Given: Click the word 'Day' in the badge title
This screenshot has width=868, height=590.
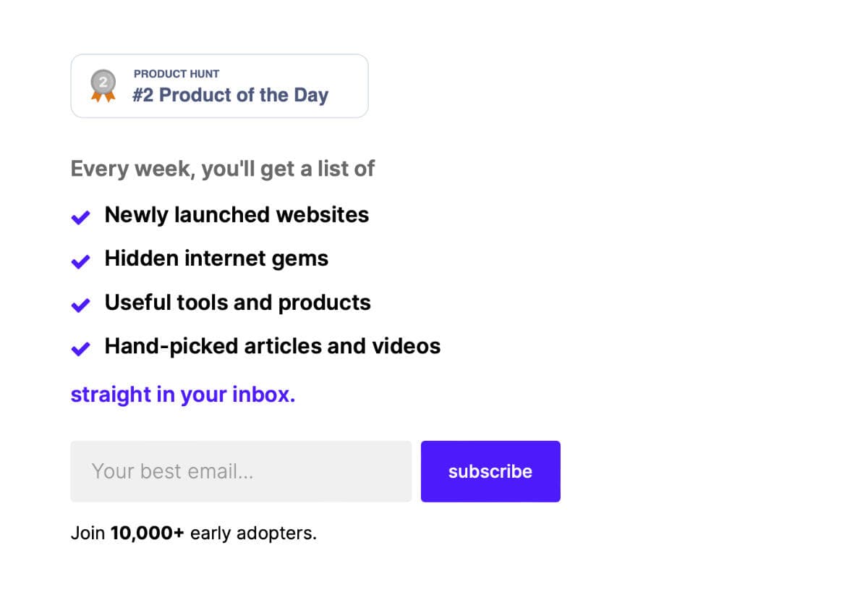Looking at the screenshot, I should pos(311,96).
